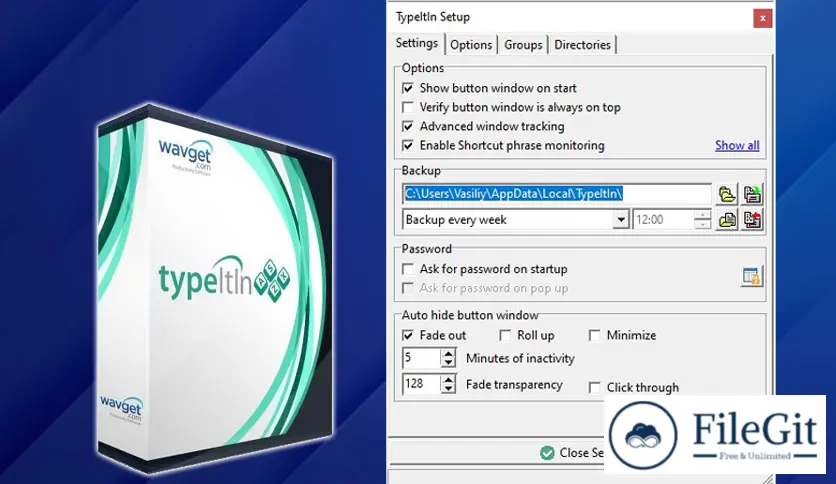Click the green checkmark Close button icon
Image resolution: width=836 pixels, height=484 pixels.
click(x=547, y=453)
